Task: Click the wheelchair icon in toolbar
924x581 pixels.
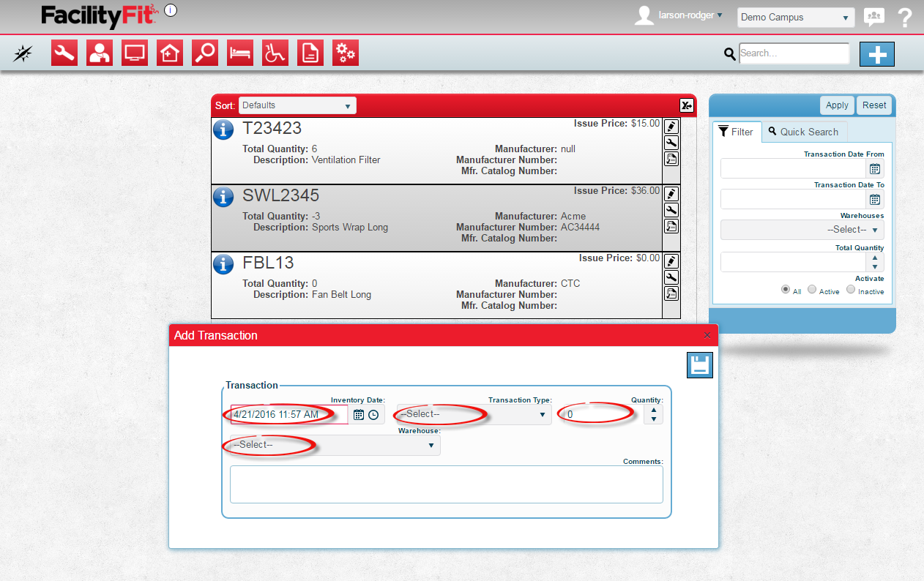Action: pyautogui.click(x=275, y=53)
